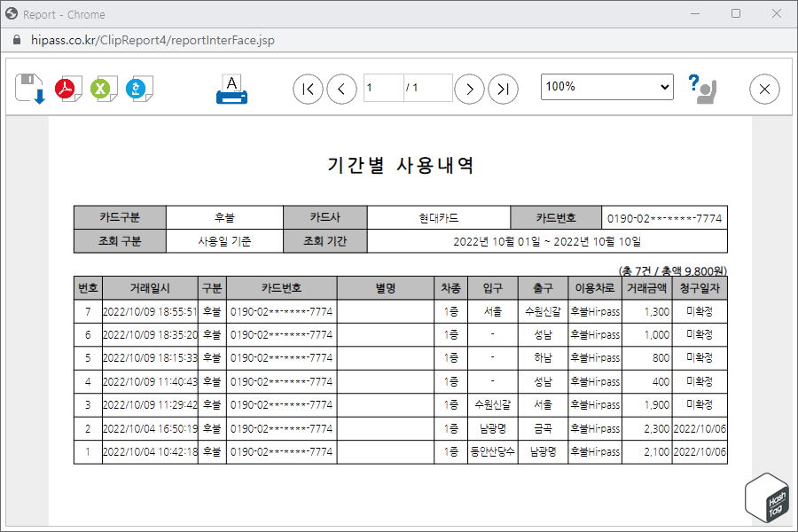Go to first page

point(308,89)
